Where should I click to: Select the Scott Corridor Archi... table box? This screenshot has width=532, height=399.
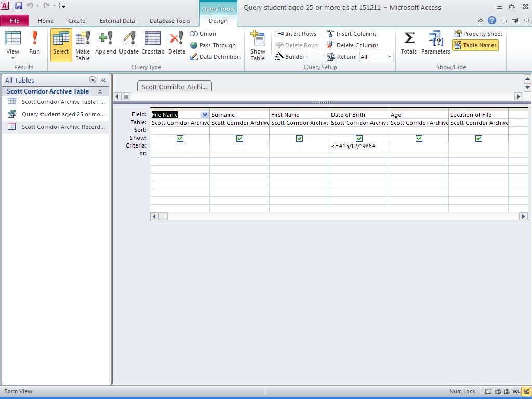(175, 86)
